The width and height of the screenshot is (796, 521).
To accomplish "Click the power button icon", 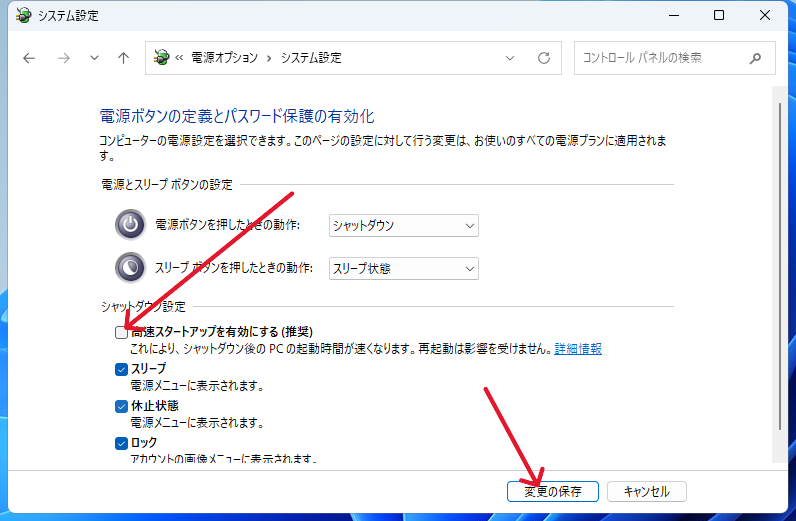I will (x=130, y=225).
